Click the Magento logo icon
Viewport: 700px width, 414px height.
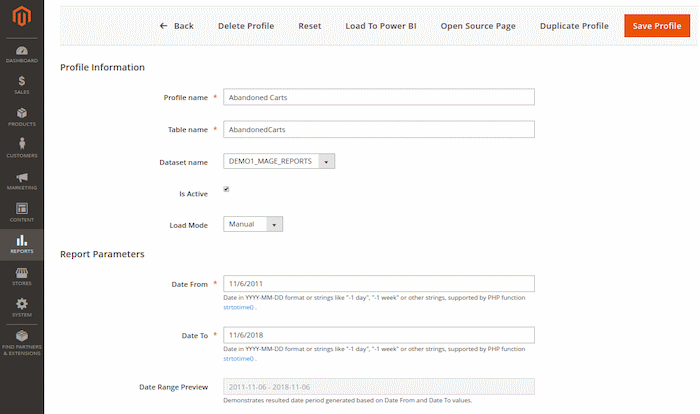pos(21,16)
